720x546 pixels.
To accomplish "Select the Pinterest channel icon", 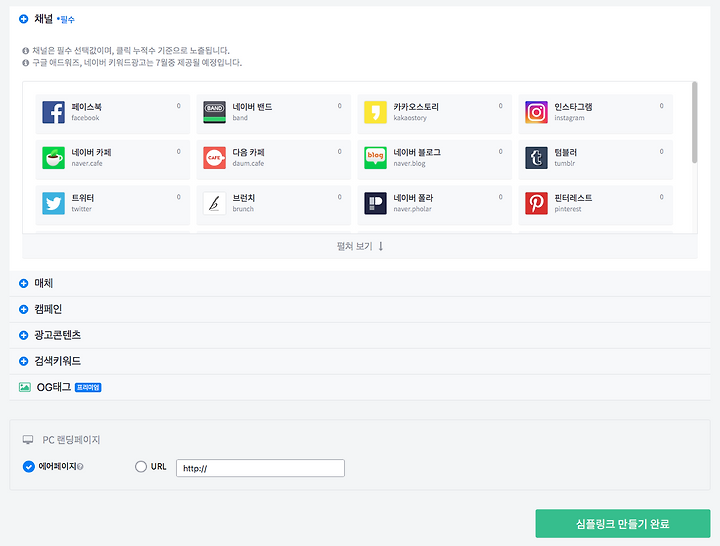I will click(537, 204).
